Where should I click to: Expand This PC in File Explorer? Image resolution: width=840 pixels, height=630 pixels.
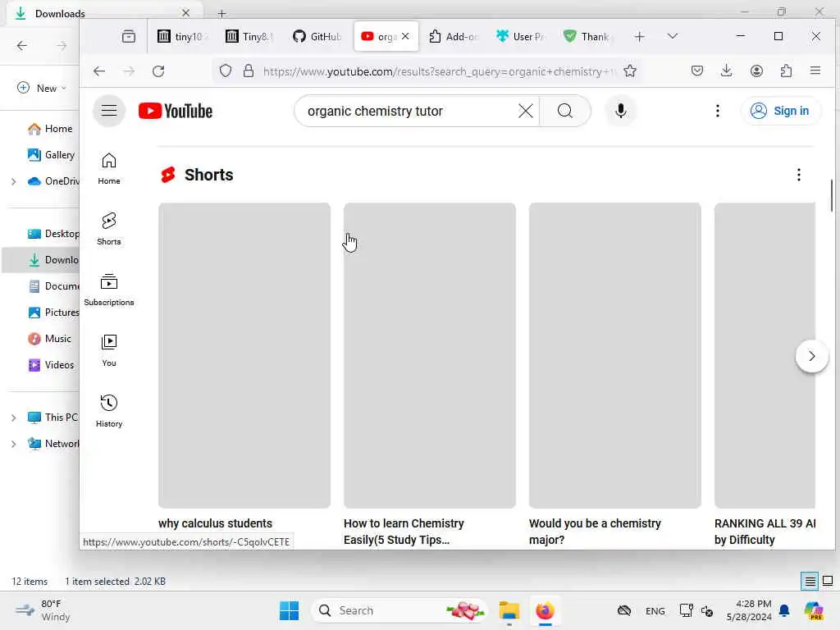click(13, 418)
